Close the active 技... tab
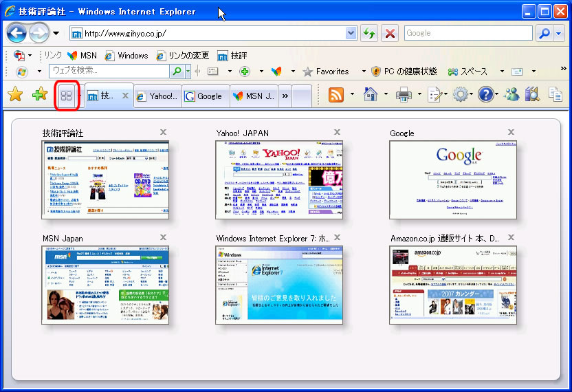Image resolution: width=572 pixels, height=392 pixels. pyautogui.click(x=126, y=96)
